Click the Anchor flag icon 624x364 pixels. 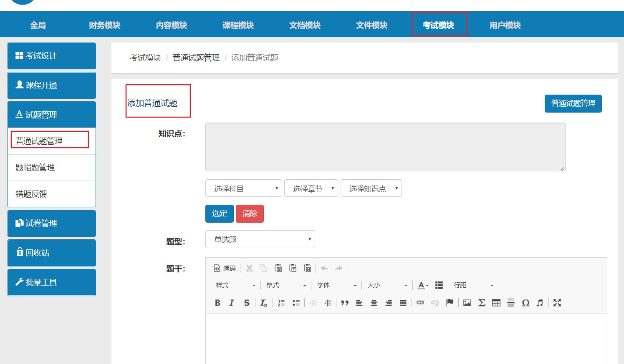[450, 303]
